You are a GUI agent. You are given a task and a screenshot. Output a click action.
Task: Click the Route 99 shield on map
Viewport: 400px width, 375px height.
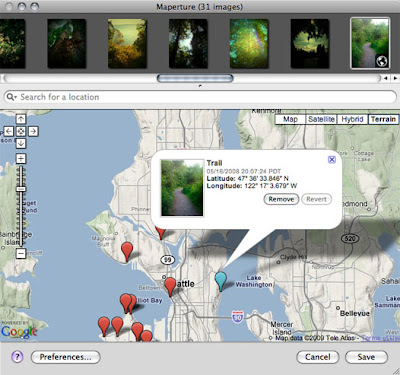tap(168, 260)
